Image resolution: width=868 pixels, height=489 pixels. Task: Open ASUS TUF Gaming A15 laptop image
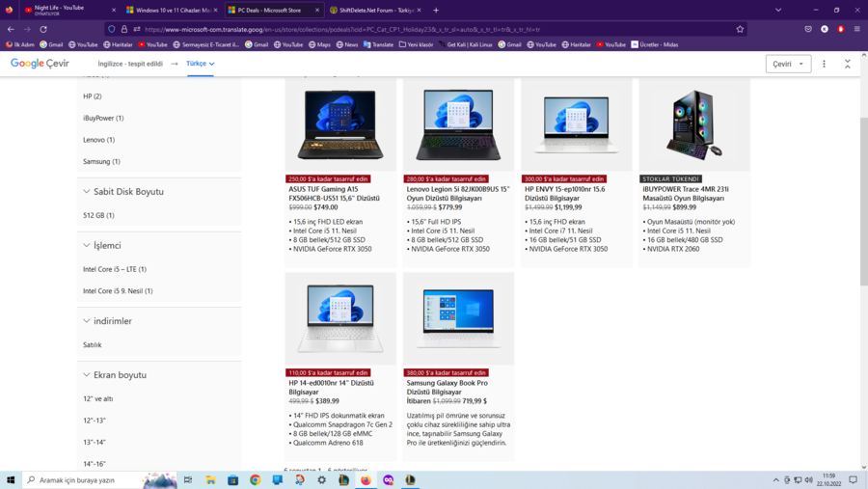point(340,125)
